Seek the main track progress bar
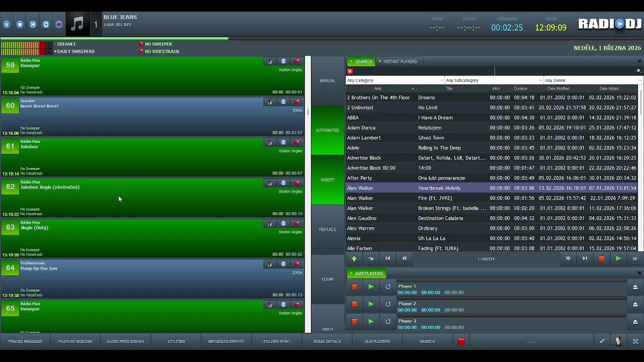 click(x=322, y=38)
